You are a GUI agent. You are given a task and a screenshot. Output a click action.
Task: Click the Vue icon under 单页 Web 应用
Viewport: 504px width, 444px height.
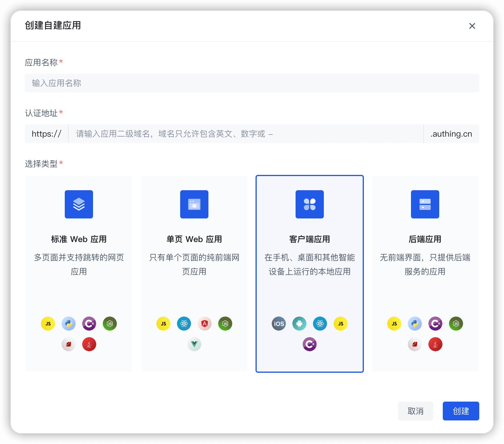194,344
